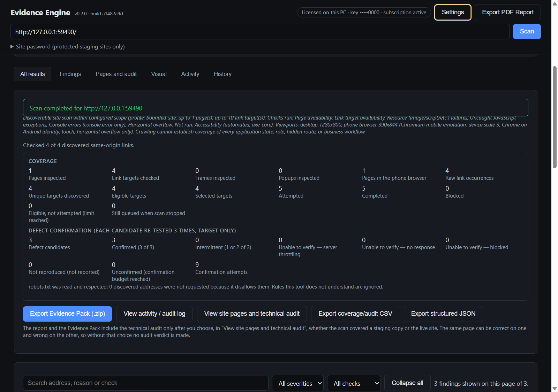Viewport: 558px width, 392px height.
Task: Click the 'Confirmation attempts' label
Action: click(x=221, y=272)
